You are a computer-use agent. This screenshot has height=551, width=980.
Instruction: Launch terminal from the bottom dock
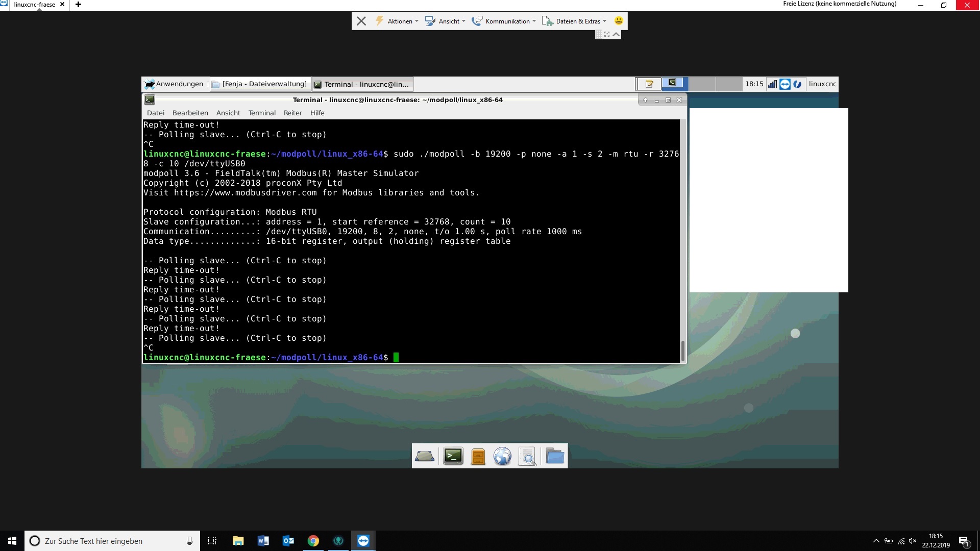(x=453, y=456)
